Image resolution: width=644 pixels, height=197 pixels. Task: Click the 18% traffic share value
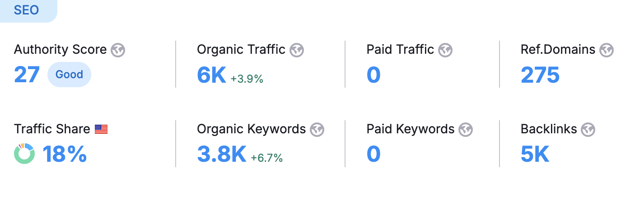point(65,155)
